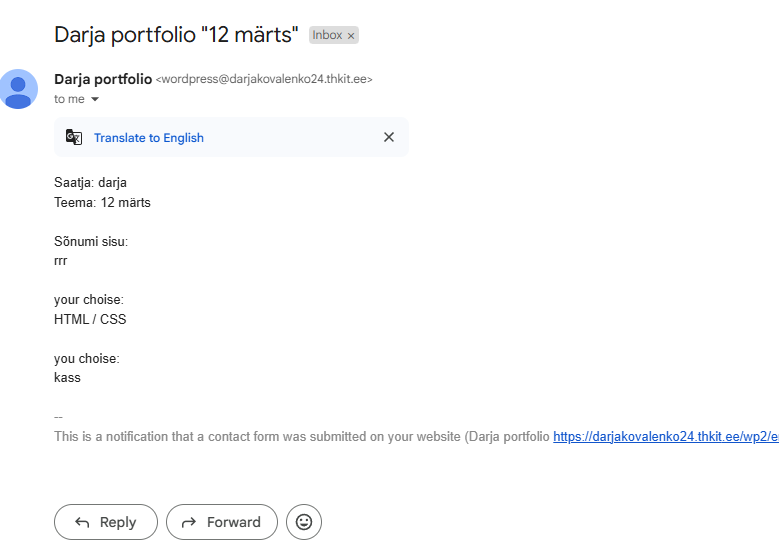Screen dimensions: 779x553
Task: Click the translate language icon
Action: [x=74, y=138]
